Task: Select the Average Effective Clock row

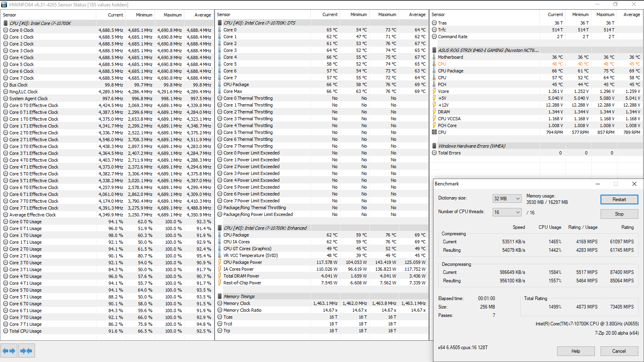Action: (x=107, y=215)
